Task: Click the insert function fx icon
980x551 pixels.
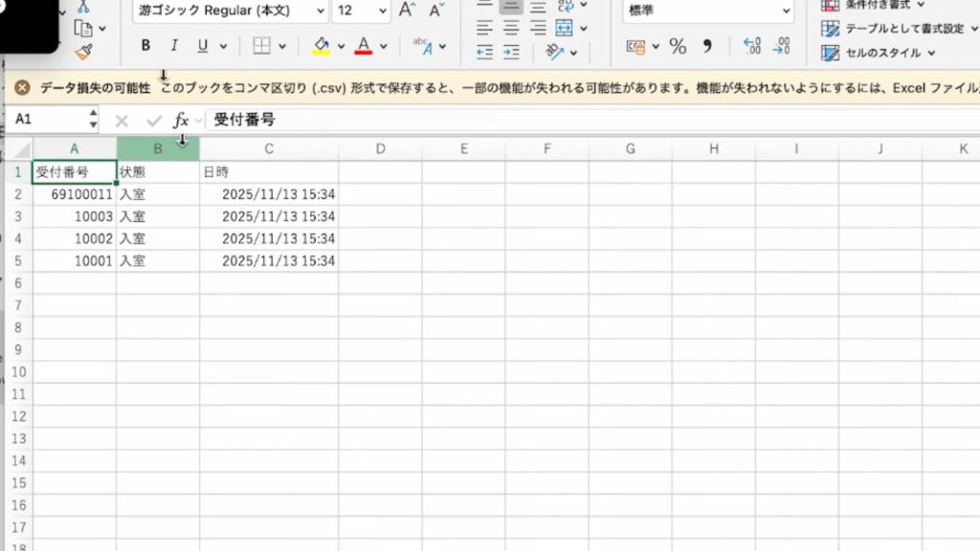Action: click(x=181, y=121)
